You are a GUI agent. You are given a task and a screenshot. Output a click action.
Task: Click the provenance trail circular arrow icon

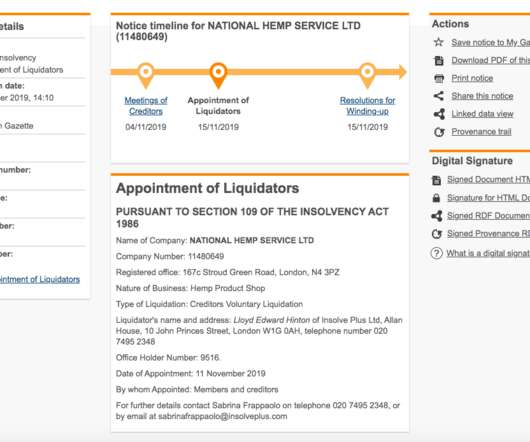tap(439, 132)
